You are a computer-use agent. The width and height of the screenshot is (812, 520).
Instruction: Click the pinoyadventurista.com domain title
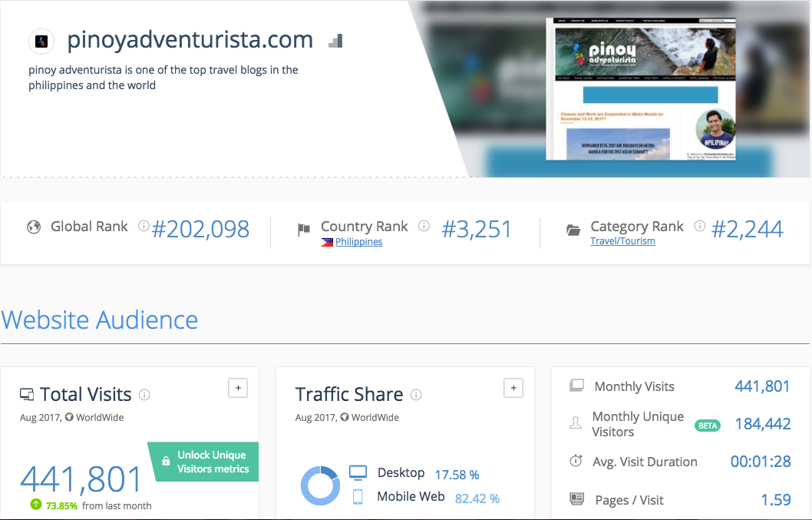tap(190, 40)
